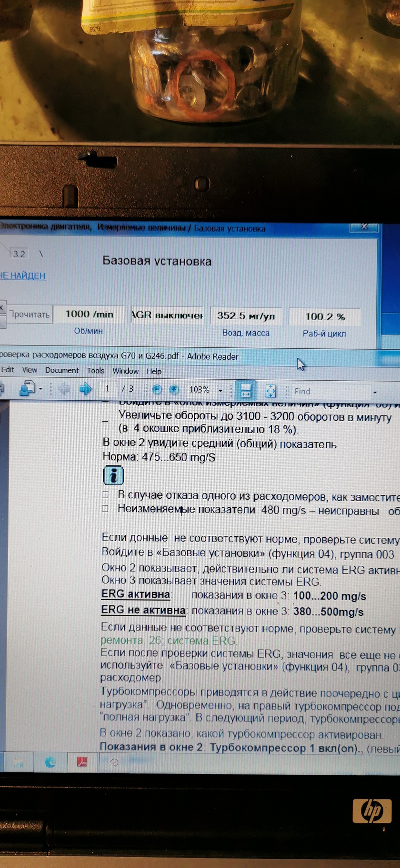The image size is (400, 868).
Task: Click the zoom out minus icon
Action: [x=157, y=390]
